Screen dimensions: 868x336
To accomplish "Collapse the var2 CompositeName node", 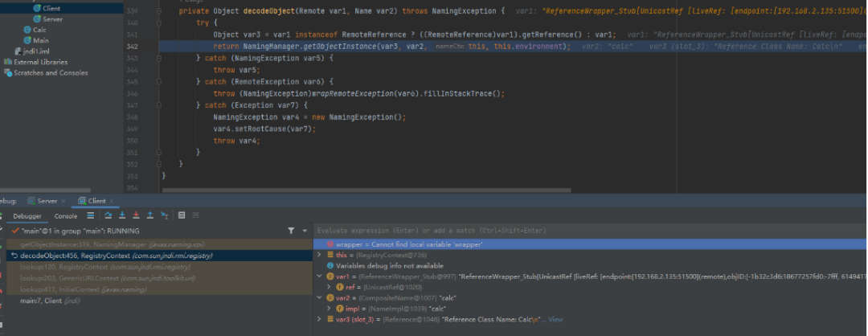I will coord(319,297).
